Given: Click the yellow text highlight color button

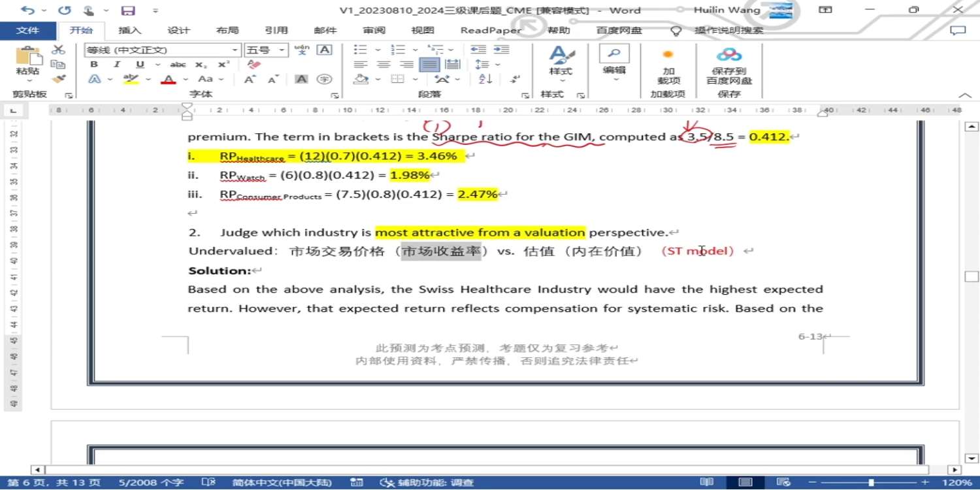Looking at the screenshot, I should (131, 79).
